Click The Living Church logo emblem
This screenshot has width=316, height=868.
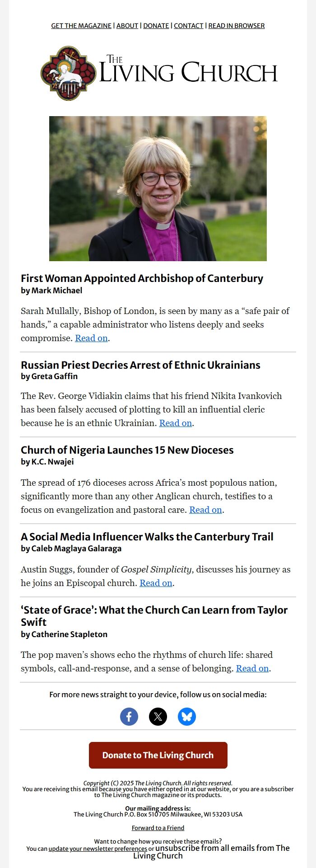click(69, 73)
